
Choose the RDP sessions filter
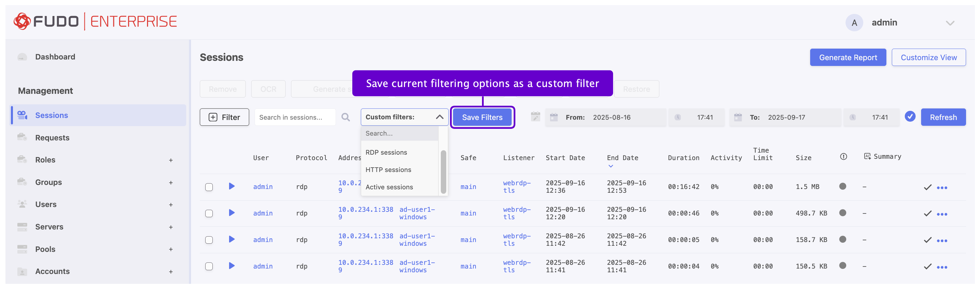coord(386,152)
